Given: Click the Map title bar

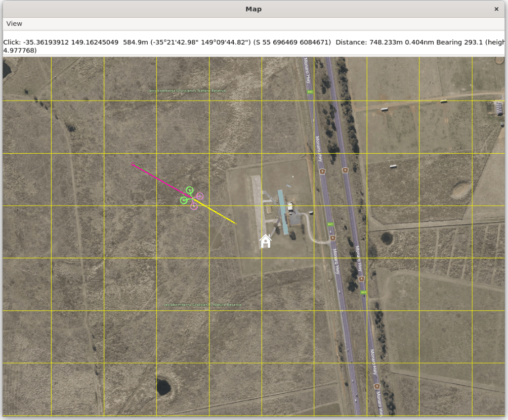Looking at the screenshot, I should click(x=253, y=9).
